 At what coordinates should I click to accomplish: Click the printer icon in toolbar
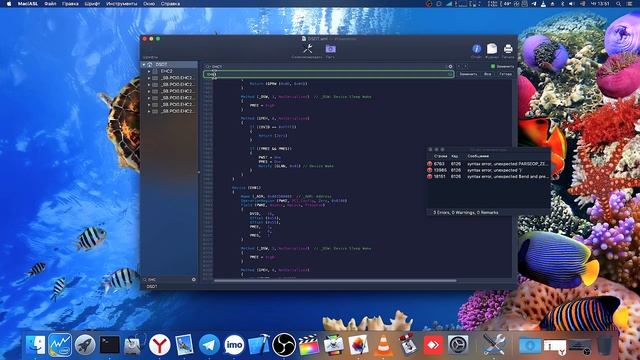coord(508,49)
